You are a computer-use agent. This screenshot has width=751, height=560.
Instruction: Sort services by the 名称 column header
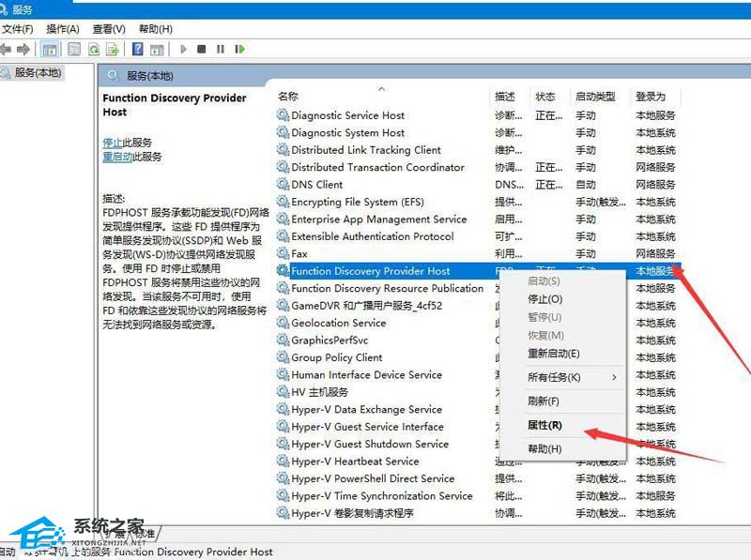tap(282, 97)
